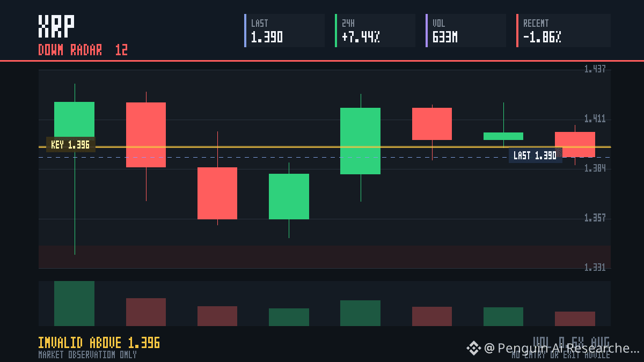Click the seventh volume bar, green
This screenshot has width=644, height=362.
[x=503, y=316]
